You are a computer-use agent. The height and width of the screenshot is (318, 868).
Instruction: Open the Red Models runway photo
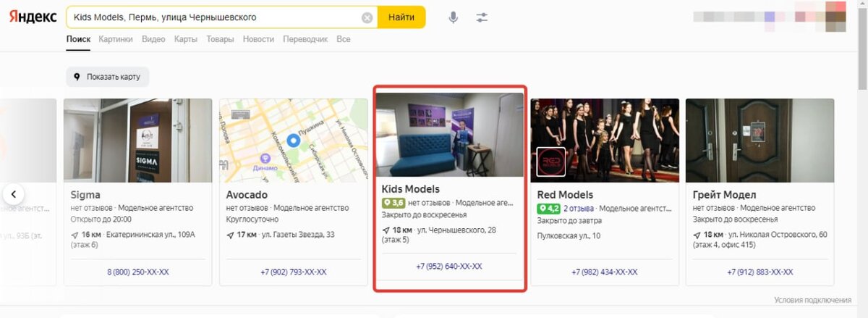click(x=605, y=141)
